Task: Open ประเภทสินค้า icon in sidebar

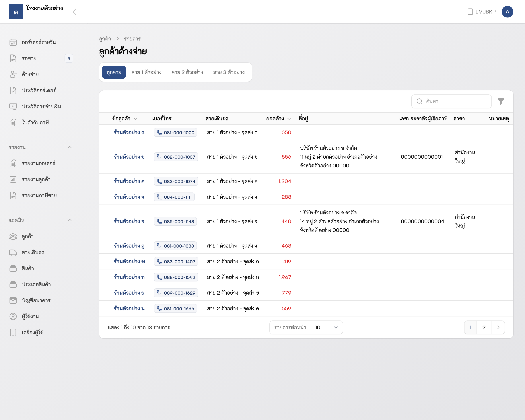Action: pyautogui.click(x=13, y=284)
